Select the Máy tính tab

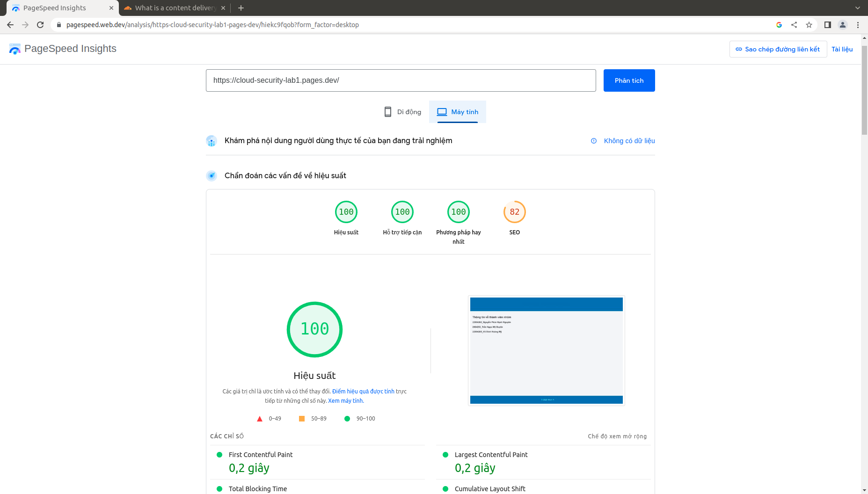click(x=458, y=112)
